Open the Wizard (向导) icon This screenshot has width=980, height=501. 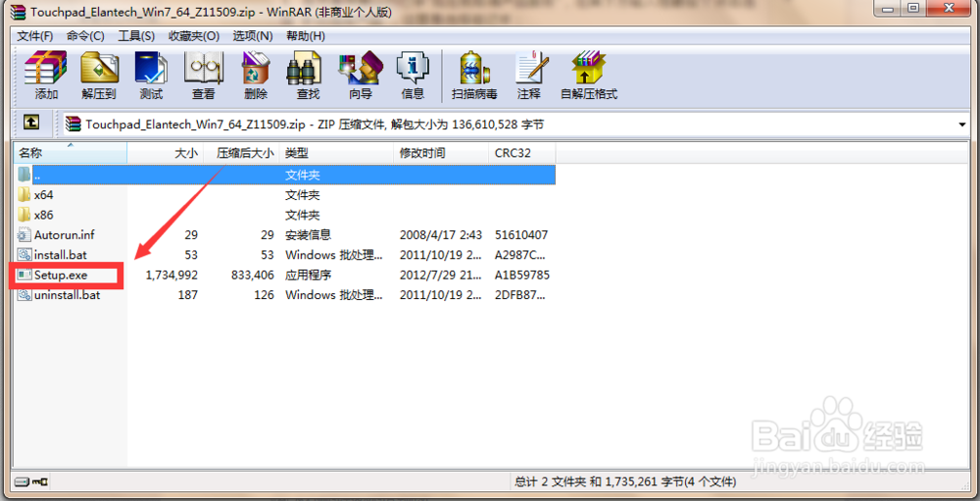coord(360,69)
